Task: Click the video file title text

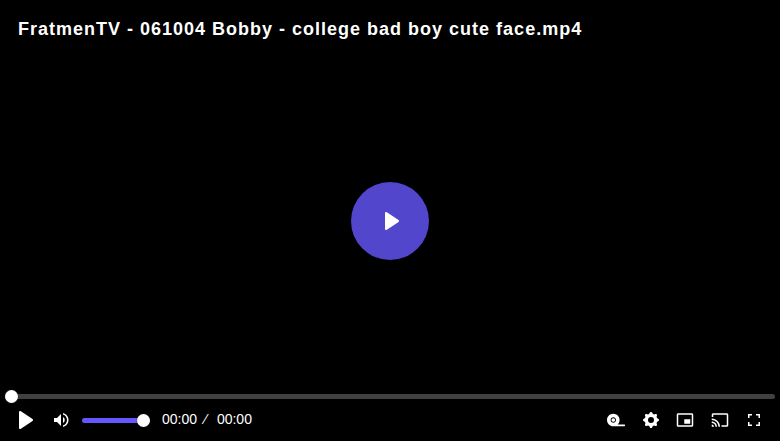Action: pos(299,29)
